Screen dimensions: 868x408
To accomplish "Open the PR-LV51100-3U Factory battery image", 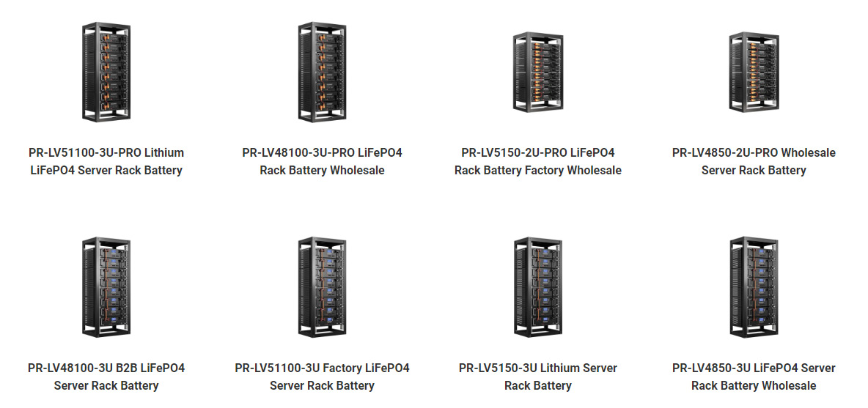I will pos(322,287).
